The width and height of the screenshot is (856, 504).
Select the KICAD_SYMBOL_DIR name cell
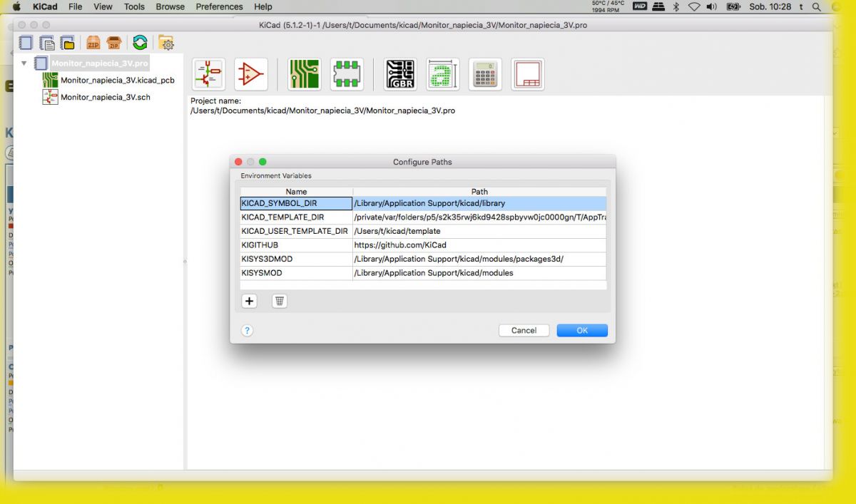pyautogui.click(x=296, y=203)
